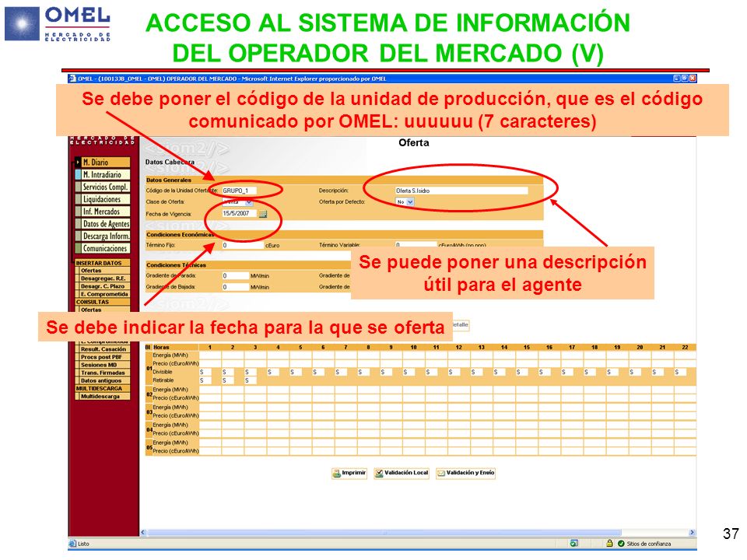This screenshot has width=747, height=560.
Task: Click block 01 Precio cell for hour 2
Action: point(233,363)
